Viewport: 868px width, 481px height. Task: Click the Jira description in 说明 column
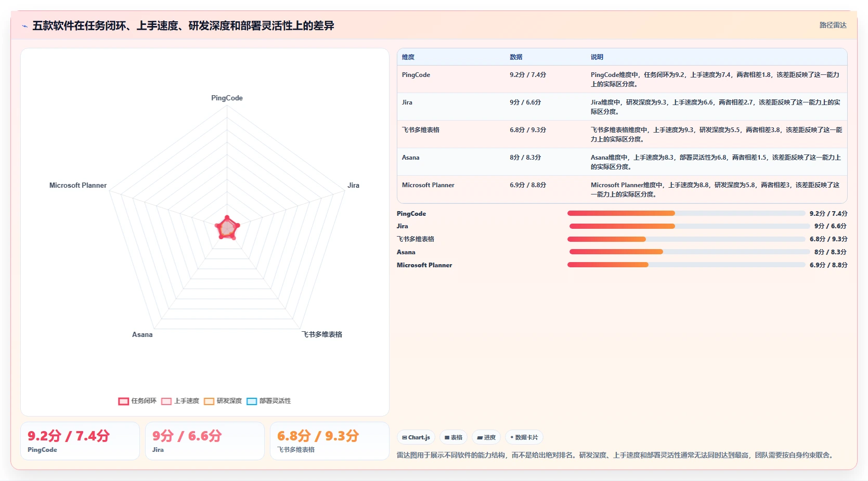coord(716,107)
